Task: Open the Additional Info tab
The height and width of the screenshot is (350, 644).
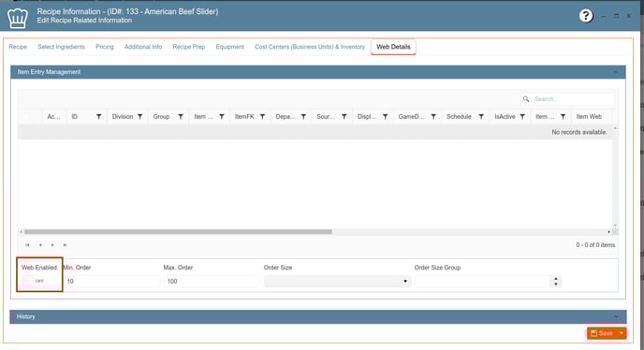Action: 143,47
